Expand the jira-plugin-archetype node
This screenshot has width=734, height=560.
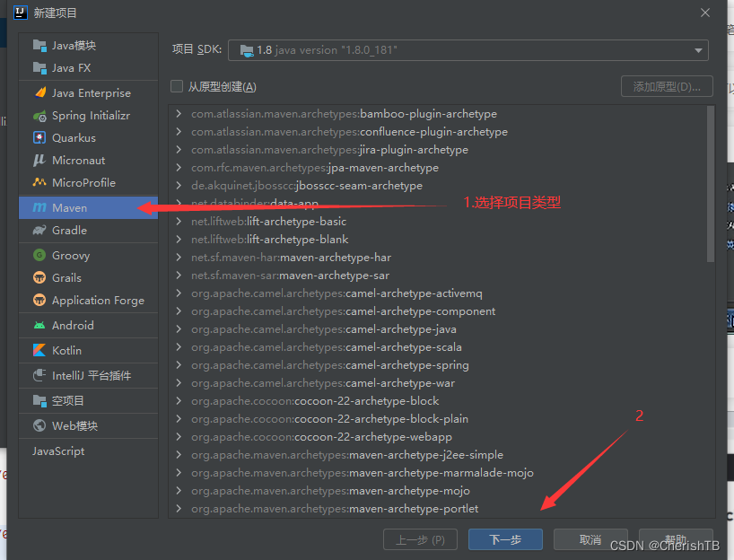pyautogui.click(x=179, y=149)
